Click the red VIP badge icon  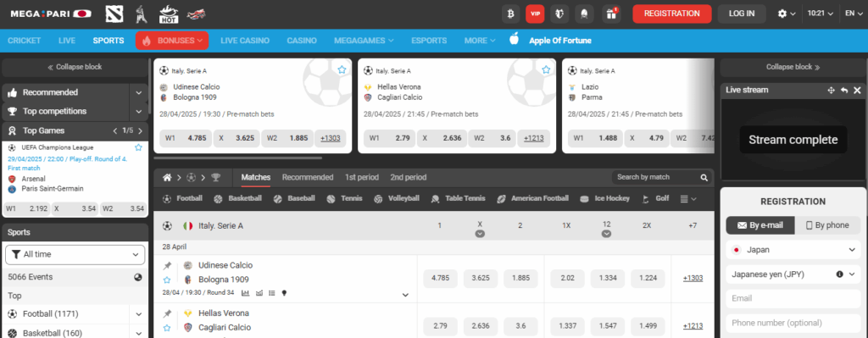click(535, 14)
